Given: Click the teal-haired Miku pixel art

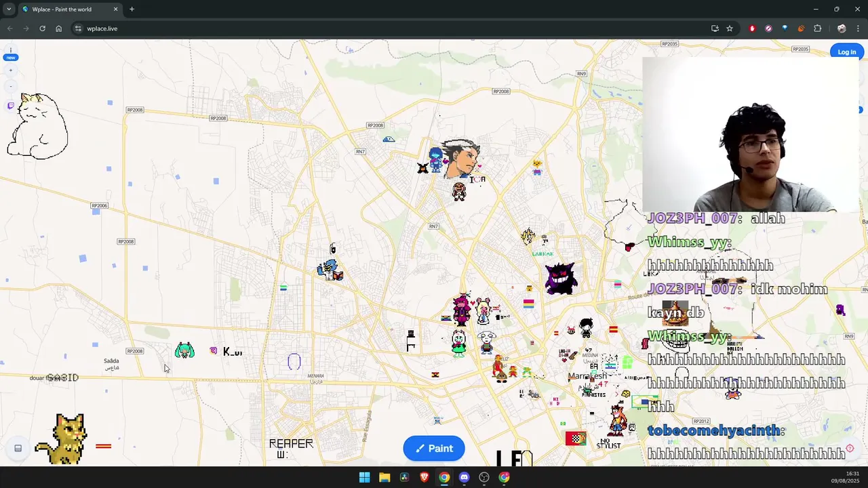Looking at the screenshot, I should pos(184,350).
